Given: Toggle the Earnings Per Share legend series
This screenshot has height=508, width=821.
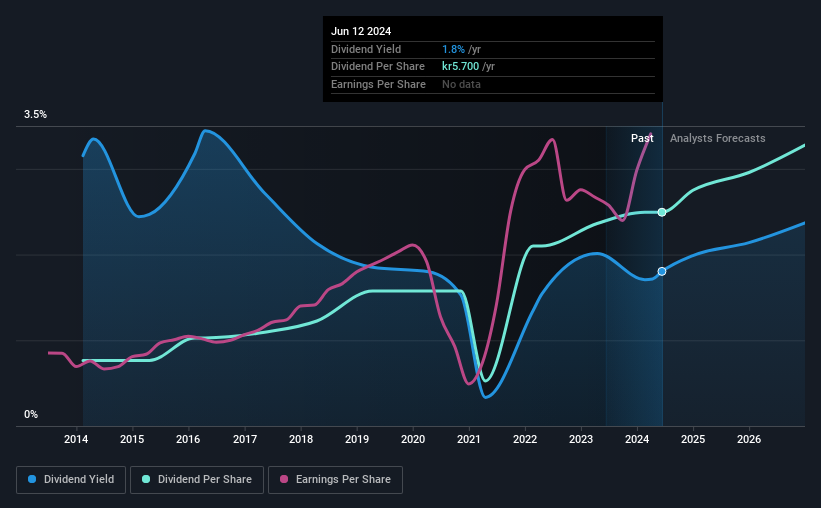Looking at the screenshot, I should point(335,480).
